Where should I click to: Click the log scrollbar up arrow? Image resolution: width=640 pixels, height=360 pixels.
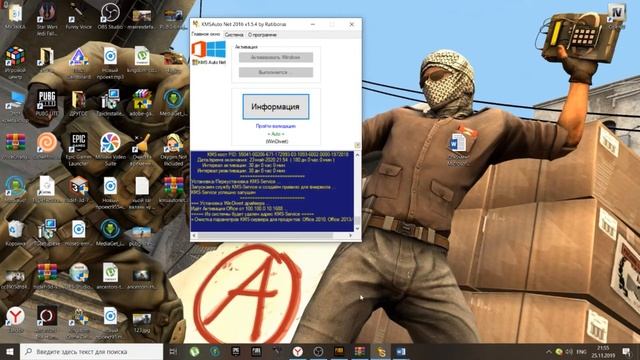(358, 155)
